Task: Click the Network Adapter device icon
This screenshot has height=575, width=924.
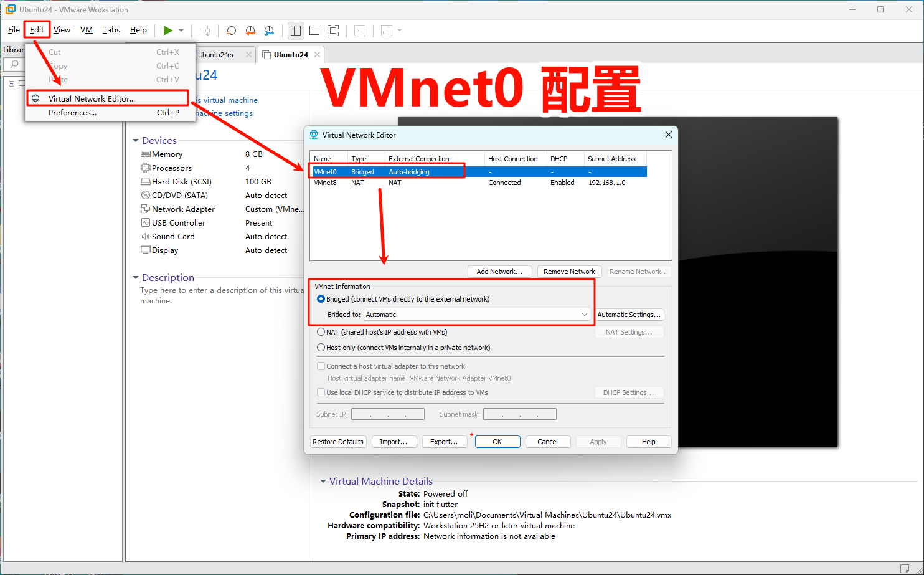Action: click(x=146, y=209)
